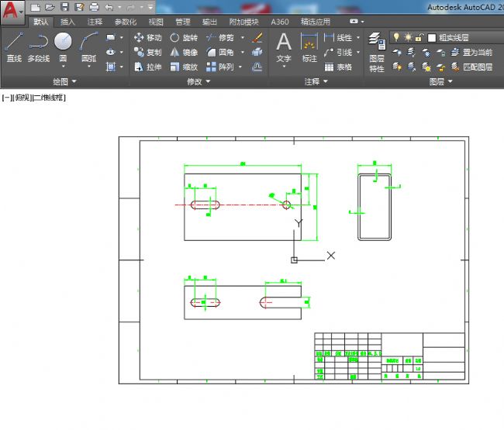Expand the 修改 panel title
The height and width of the screenshot is (430, 504).
pos(198,81)
